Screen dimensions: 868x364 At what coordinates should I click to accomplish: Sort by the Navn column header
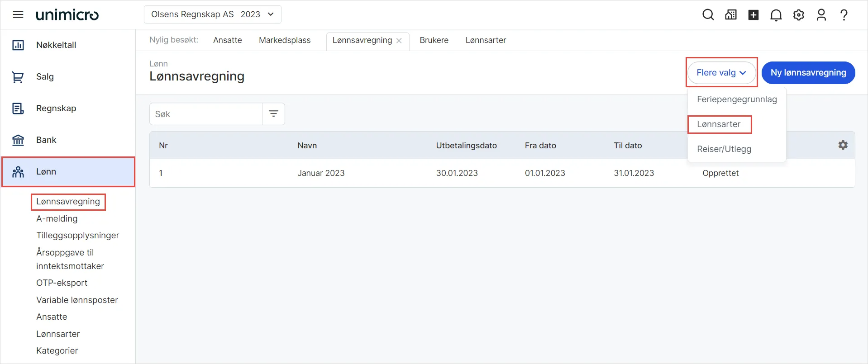tap(307, 146)
